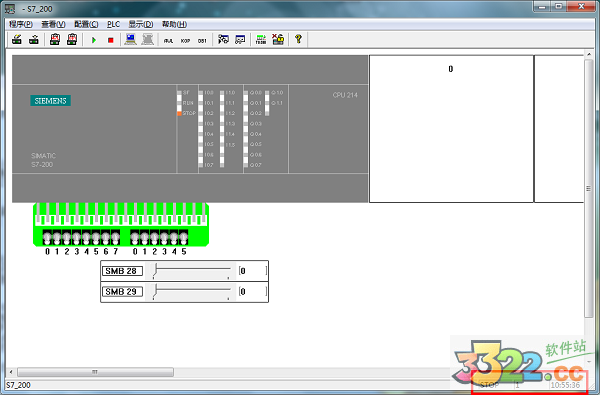Open the PLC menu
The image size is (600, 395).
pyautogui.click(x=113, y=24)
